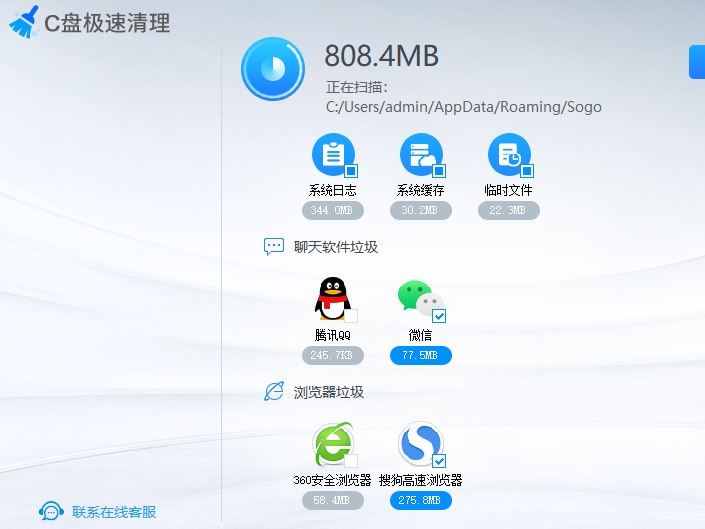Click the 搜狗高速浏览器 label
Image resolution: width=705 pixels, height=529 pixels.
pyautogui.click(x=421, y=480)
